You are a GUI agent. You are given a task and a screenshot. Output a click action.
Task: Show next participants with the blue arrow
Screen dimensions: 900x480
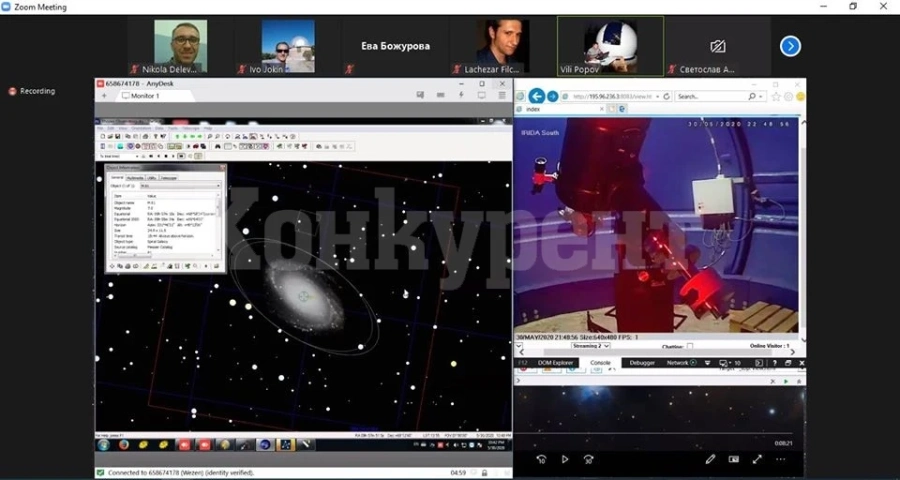(x=790, y=46)
